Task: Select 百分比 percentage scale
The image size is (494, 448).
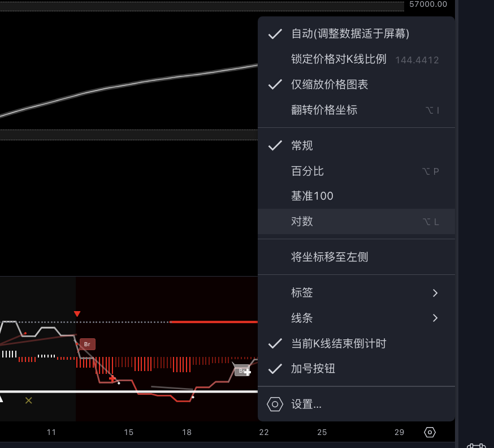Action: coord(307,171)
